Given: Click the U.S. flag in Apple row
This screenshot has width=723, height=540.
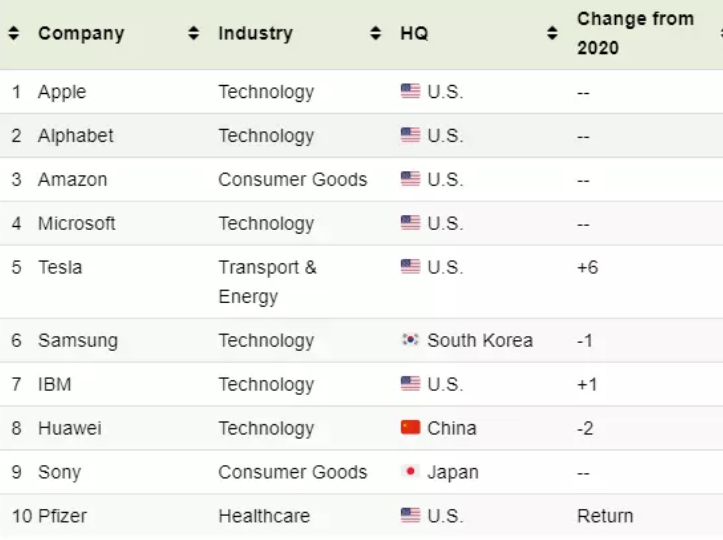Looking at the screenshot, I should tap(410, 92).
